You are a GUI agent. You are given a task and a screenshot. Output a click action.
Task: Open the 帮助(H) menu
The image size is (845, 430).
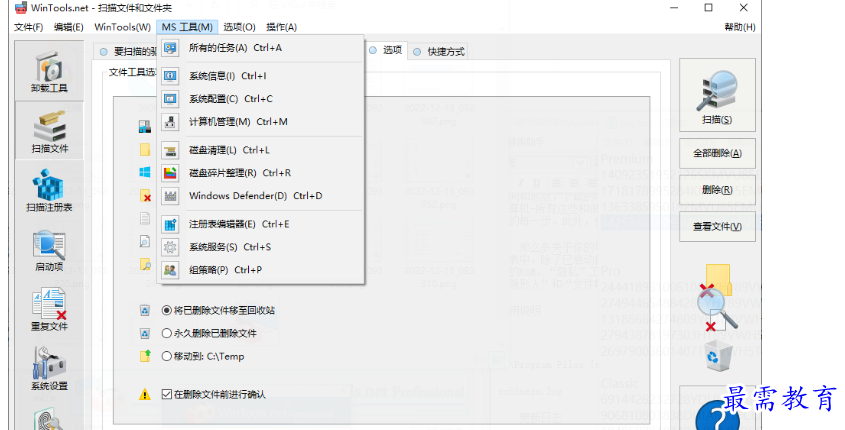click(x=740, y=27)
